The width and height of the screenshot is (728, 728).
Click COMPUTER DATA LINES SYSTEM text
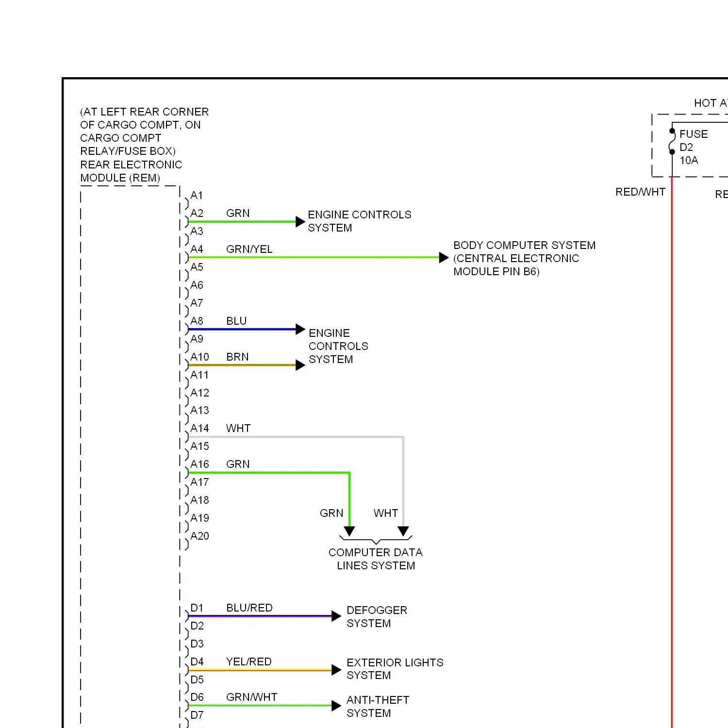tap(376, 559)
